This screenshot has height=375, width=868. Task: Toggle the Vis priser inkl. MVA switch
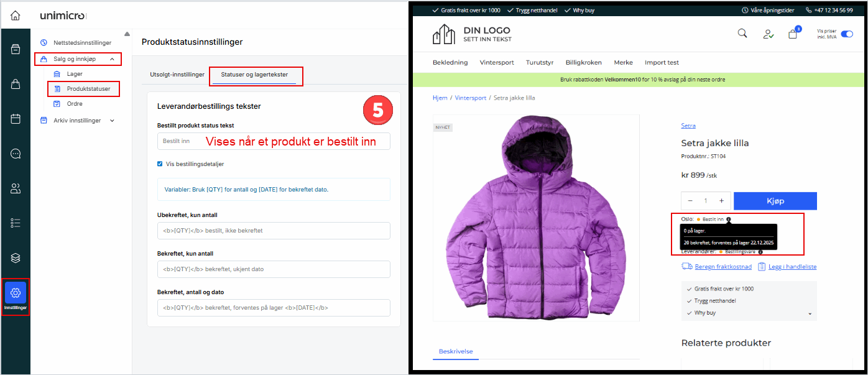[x=847, y=34]
